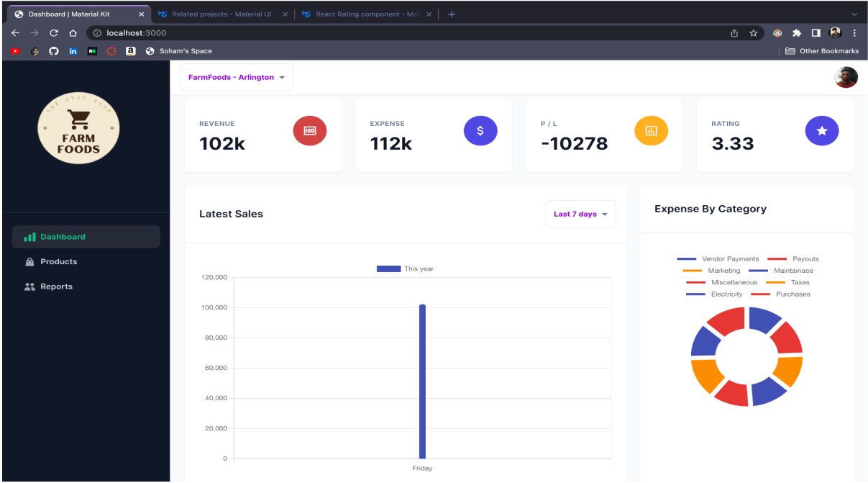The width and height of the screenshot is (868, 483).
Task: Open the user avatar in the dashboard header
Action: pyautogui.click(x=846, y=77)
